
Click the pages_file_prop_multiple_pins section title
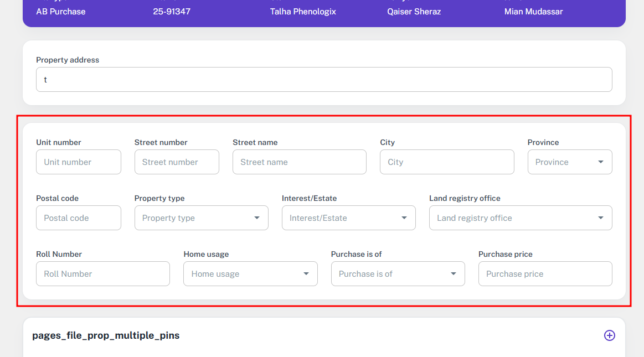106,335
